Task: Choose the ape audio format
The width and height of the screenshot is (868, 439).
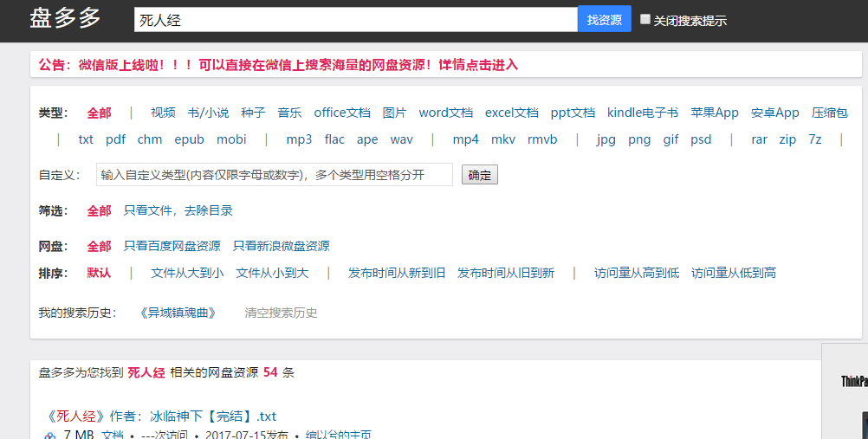Action: coord(367,139)
